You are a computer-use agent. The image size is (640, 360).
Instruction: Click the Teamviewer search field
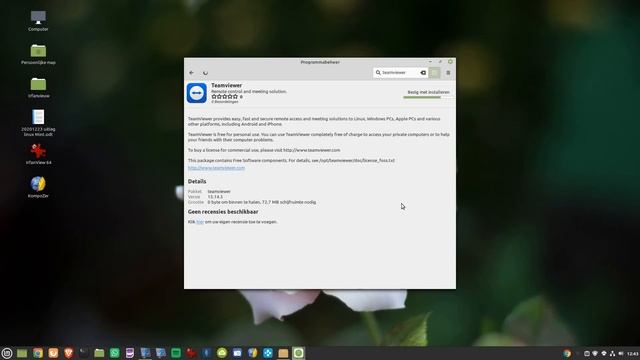[400, 73]
